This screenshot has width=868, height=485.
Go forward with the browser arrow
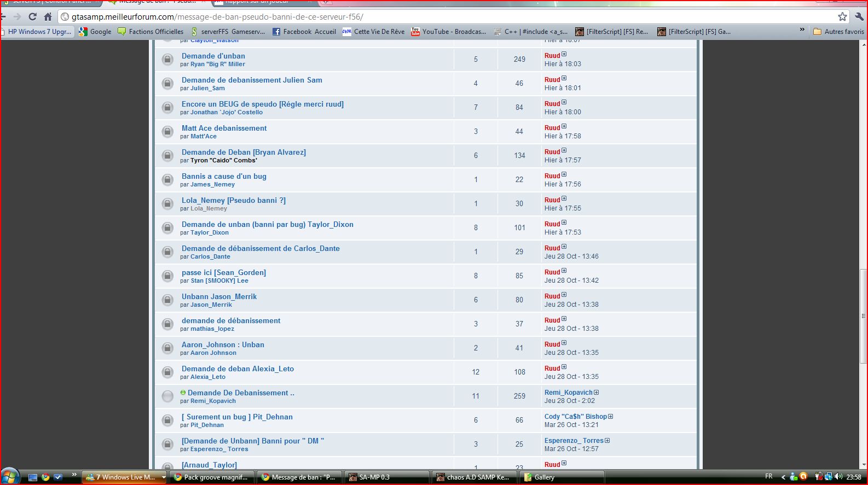16,17
